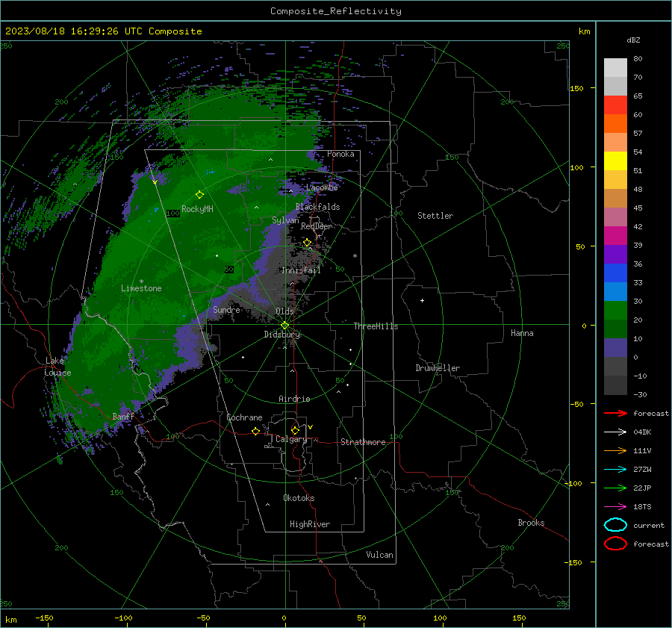Click the Drumheller town label
Image resolution: width=672 pixels, height=628 pixels.
[438, 368]
